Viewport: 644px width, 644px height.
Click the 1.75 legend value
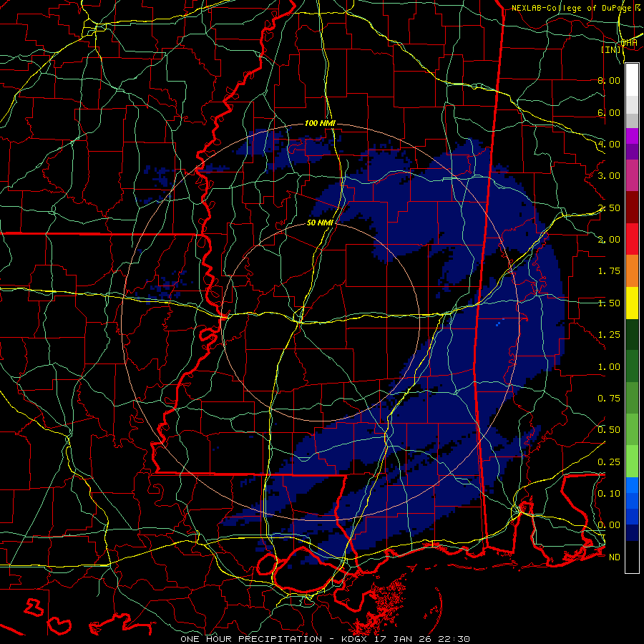click(x=609, y=271)
